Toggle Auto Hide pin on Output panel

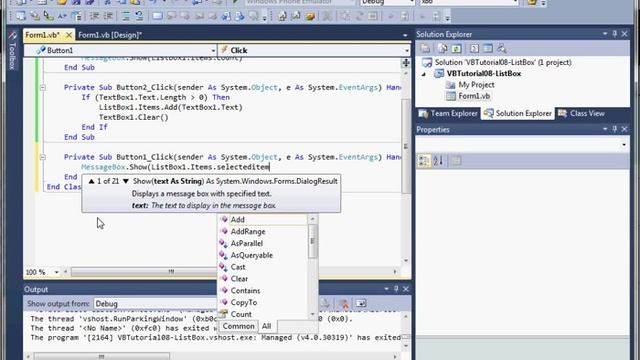396,289
